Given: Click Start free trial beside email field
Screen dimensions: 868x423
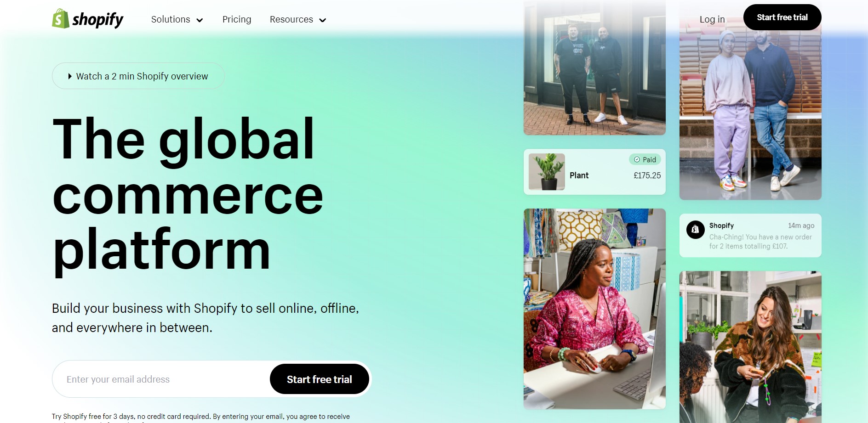Looking at the screenshot, I should pyautogui.click(x=319, y=379).
